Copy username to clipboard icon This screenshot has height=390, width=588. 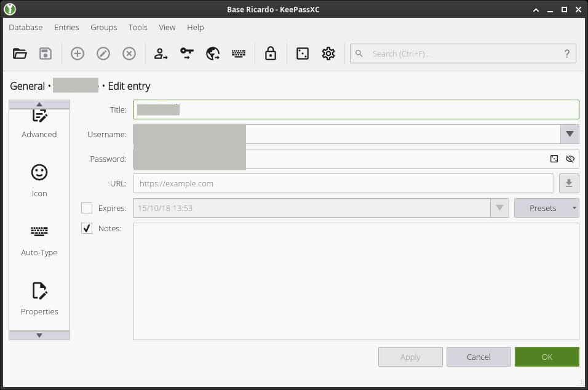(161, 54)
